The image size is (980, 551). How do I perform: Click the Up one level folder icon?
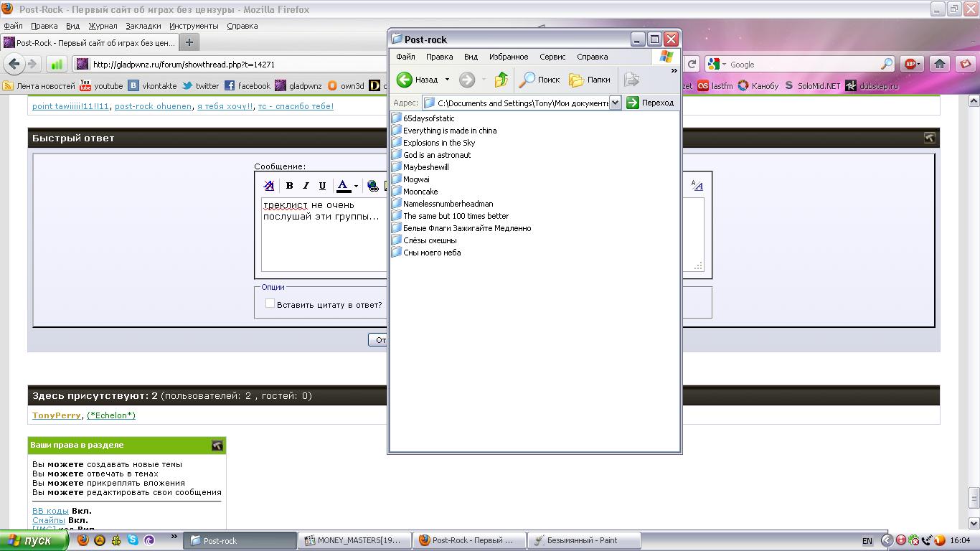(501, 80)
